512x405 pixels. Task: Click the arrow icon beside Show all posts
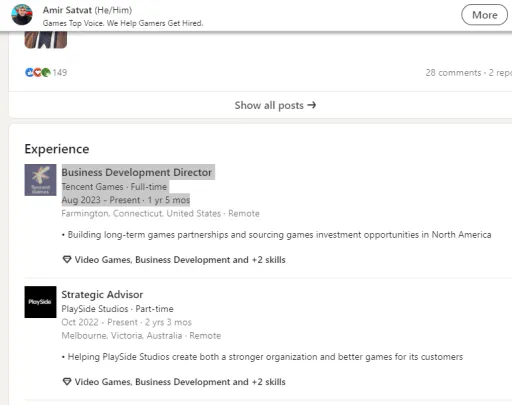point(312,105)
